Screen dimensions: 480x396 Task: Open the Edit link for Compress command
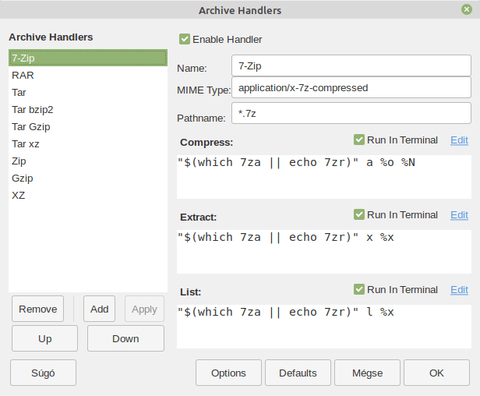[459, 140]
